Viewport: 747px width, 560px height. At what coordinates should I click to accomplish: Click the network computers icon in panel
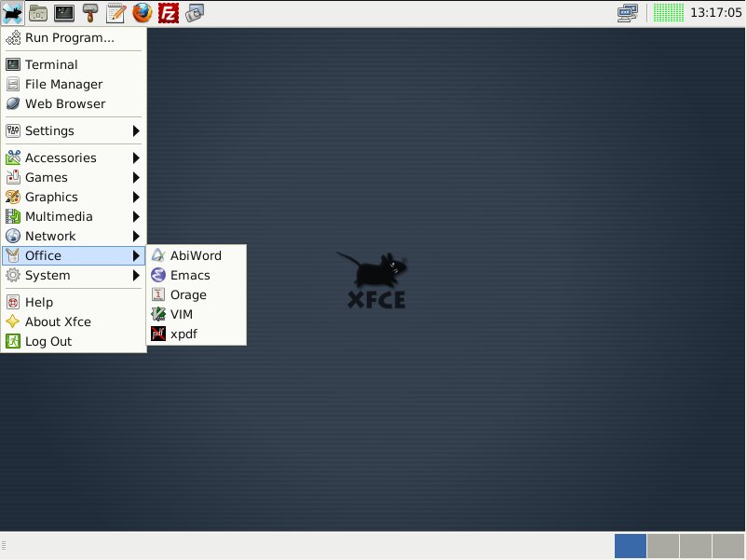(x=628, y=13)
